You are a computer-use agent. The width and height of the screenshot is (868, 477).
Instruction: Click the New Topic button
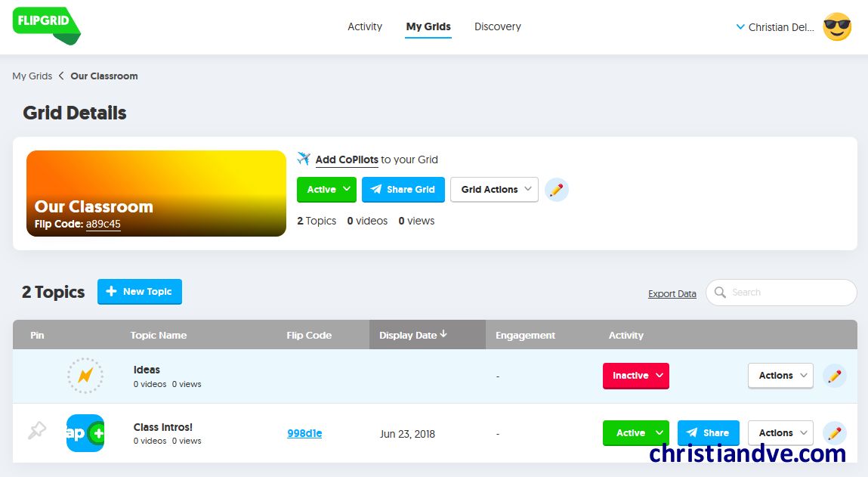click(x=140, y=291)
